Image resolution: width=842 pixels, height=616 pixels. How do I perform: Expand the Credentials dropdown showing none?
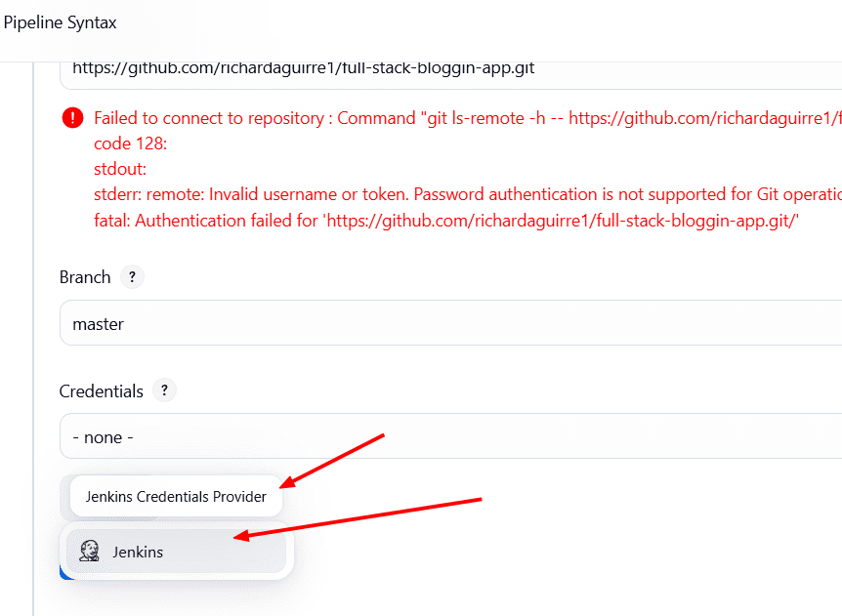pos(450,436)
